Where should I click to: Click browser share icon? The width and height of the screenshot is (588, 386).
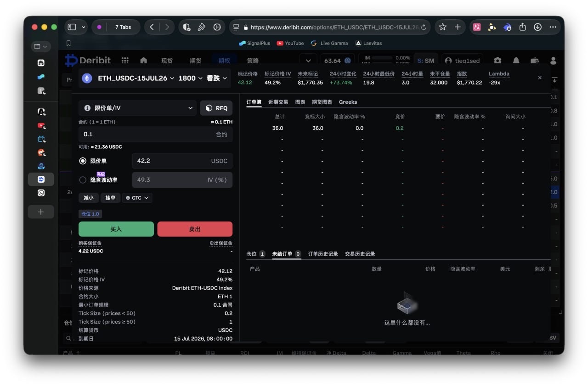pyautogui.click(x=522, y=27)
